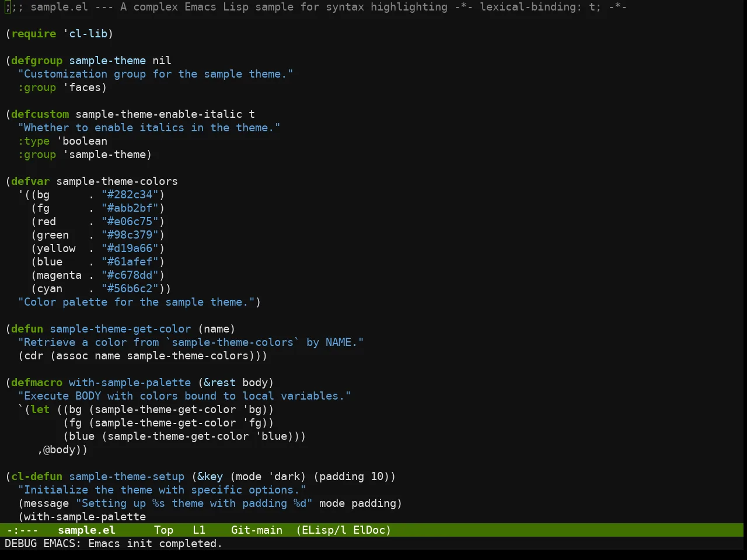Click the 'defcustom' keyword
Viewport: 747px width, 560px height.
tap(40, 114)
